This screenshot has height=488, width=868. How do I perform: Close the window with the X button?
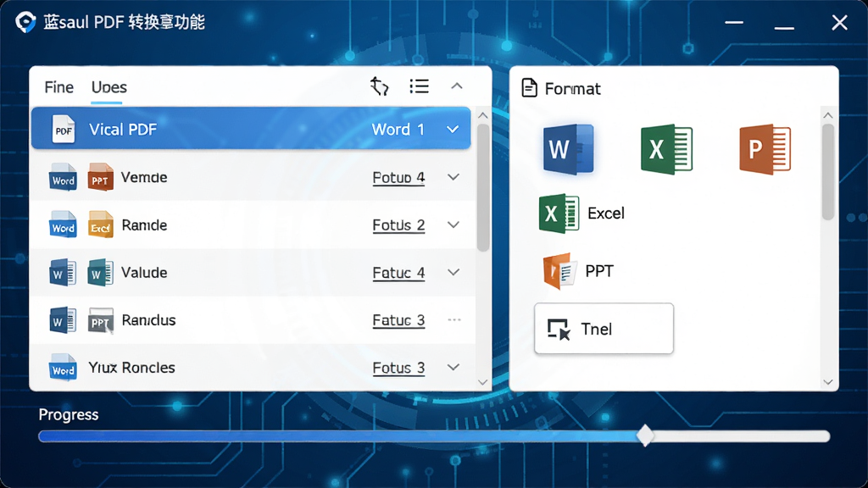[x=840, y=23]
